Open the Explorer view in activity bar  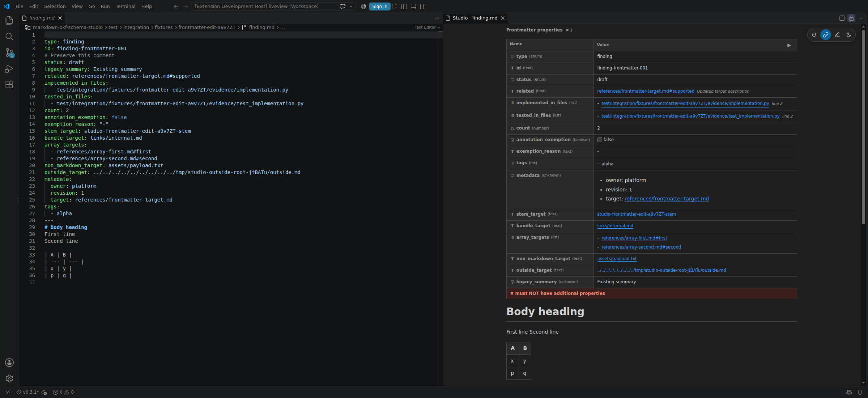[9, 21]
